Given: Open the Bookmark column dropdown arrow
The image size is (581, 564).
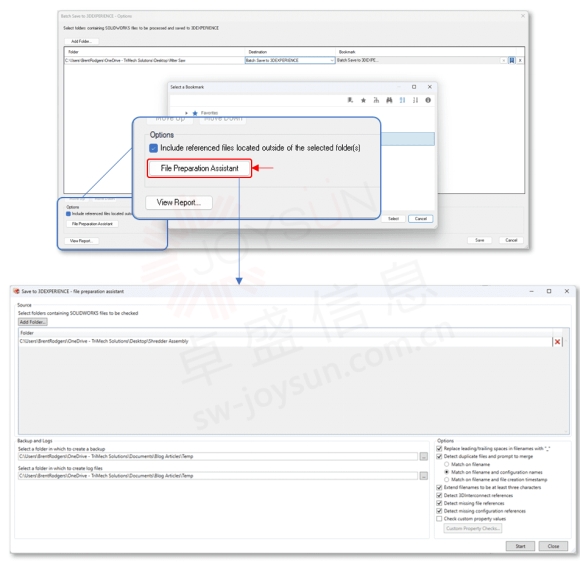Looking at the screenshot, I should [x=503, y=60].
